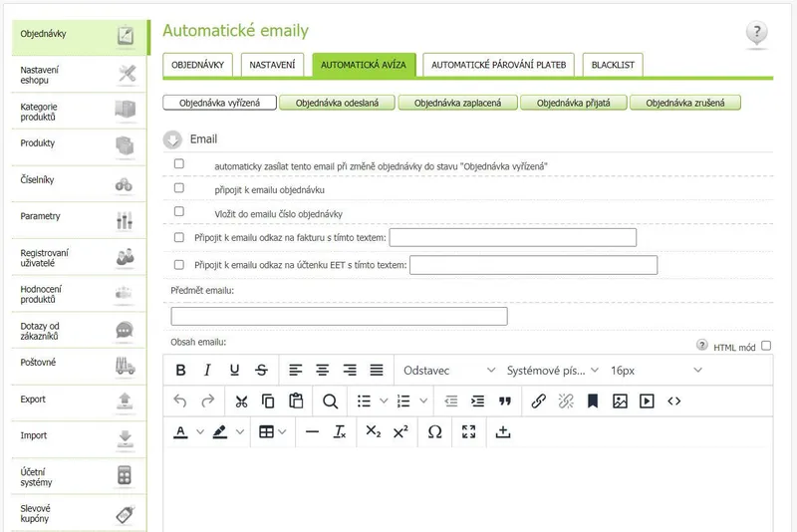The width and height of the screenshot is (797, 532).
Task: Toggle fullscreen mode in the editor
Action: click(x=468, y=432)
